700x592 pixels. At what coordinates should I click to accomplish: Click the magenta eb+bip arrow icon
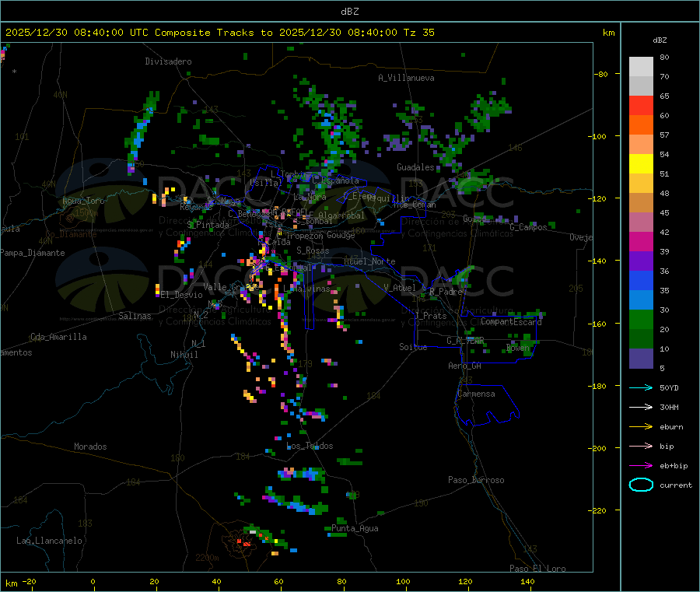[x=641, y=465]
